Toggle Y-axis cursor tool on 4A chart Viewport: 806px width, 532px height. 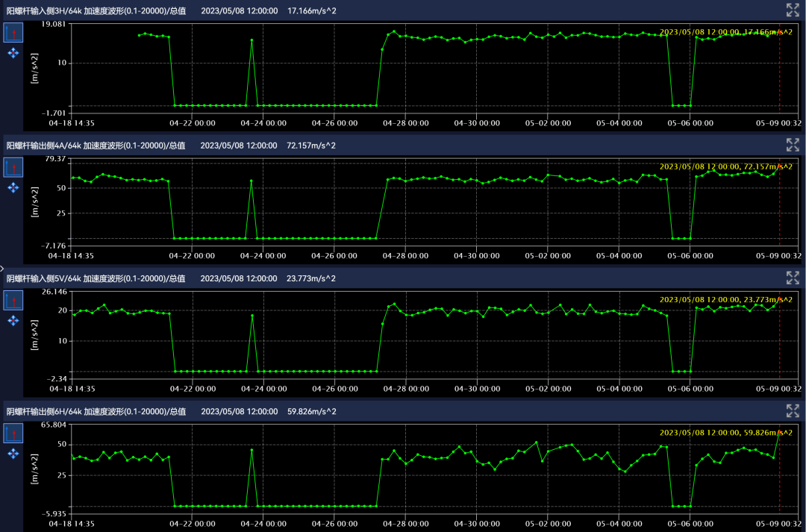coord(13,167)
